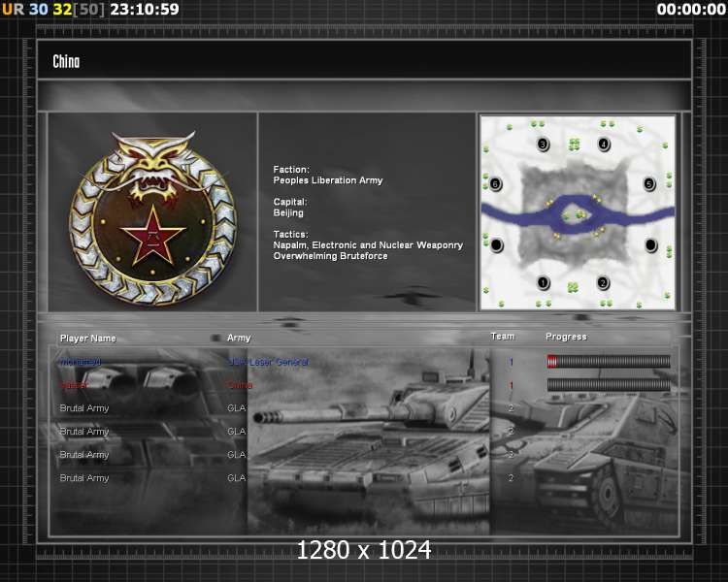Select start position 6 on the minimap
Image resolution: width=728 pixels, height=582 pixels.
[495, 184]
